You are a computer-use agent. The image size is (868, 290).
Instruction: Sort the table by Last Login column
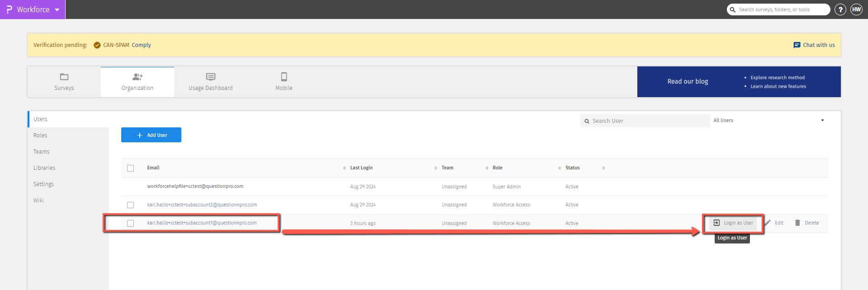tap(361, 168)
